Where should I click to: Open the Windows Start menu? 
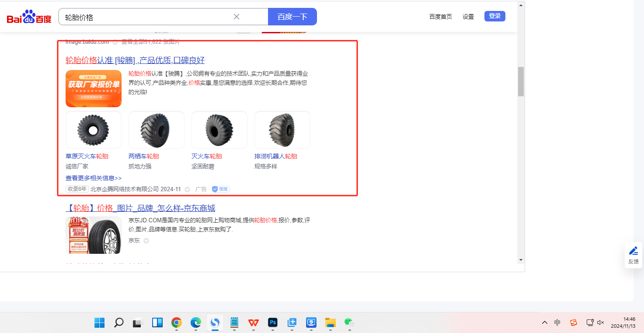coord(100,322)
